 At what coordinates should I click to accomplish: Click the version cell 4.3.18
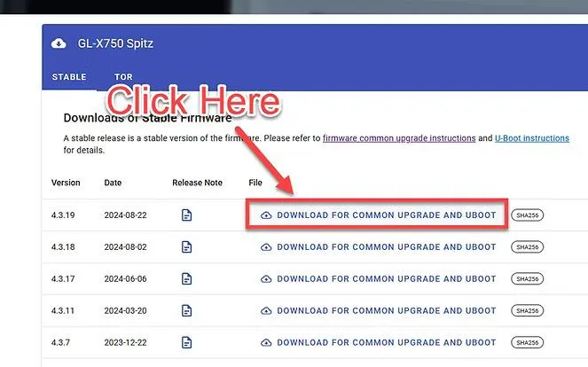63,247
